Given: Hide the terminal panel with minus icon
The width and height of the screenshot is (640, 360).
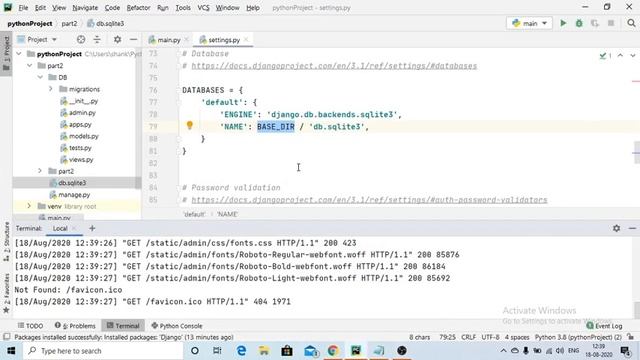Looking at the screenshot, I should pyautogui.click(x=632, y=228).
